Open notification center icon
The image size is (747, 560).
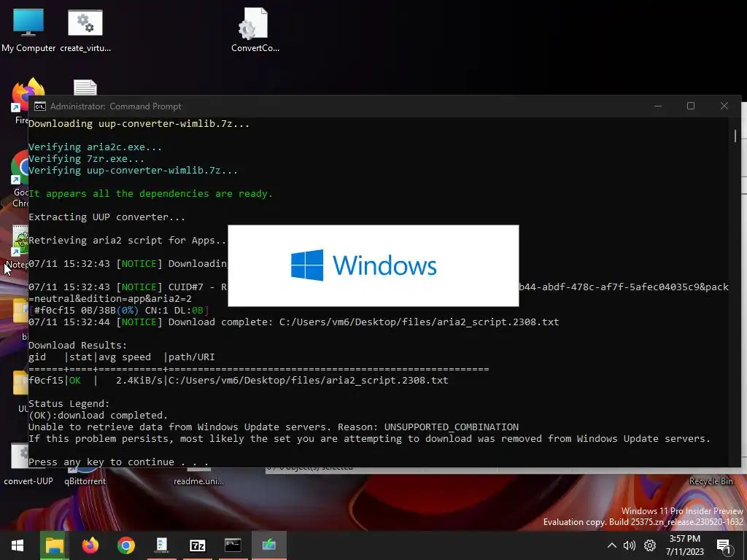pyautogui.click(x=724, y=546)
